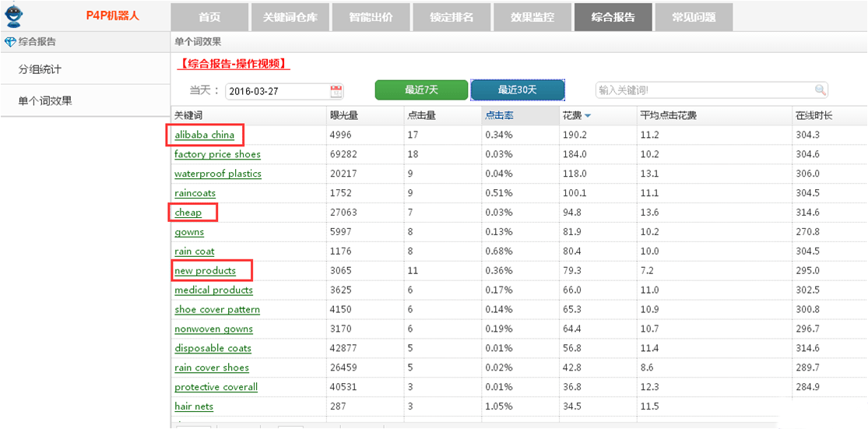Sort the table by 曝光量 column

click(x=344, y=115)
